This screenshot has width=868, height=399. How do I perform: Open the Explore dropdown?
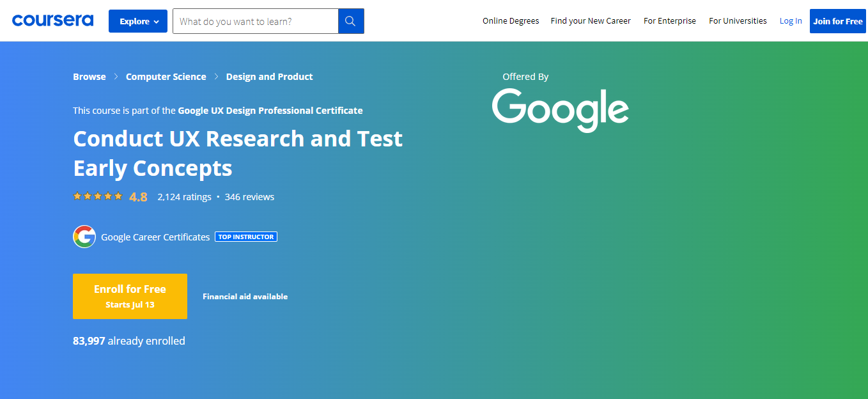tap(137, 20)
